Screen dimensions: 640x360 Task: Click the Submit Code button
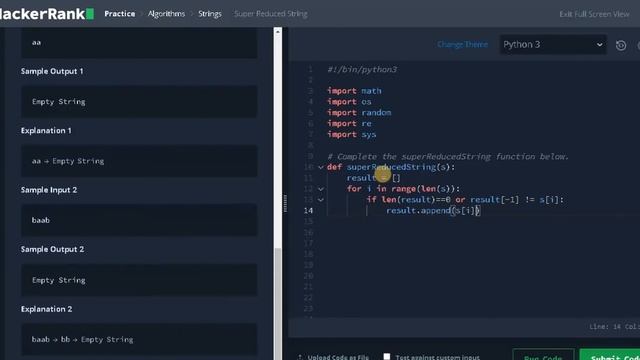click(x=610, y=355)
